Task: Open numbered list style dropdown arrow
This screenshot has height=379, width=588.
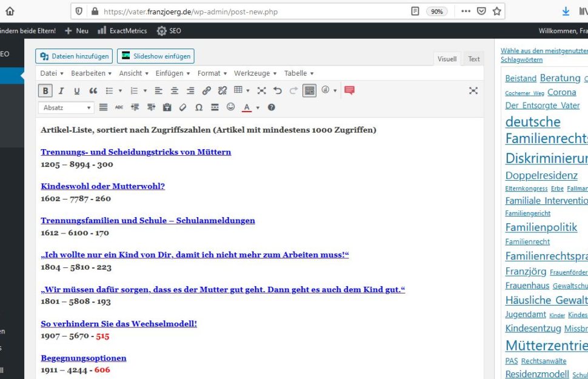Action: click(x=145, y=90)
